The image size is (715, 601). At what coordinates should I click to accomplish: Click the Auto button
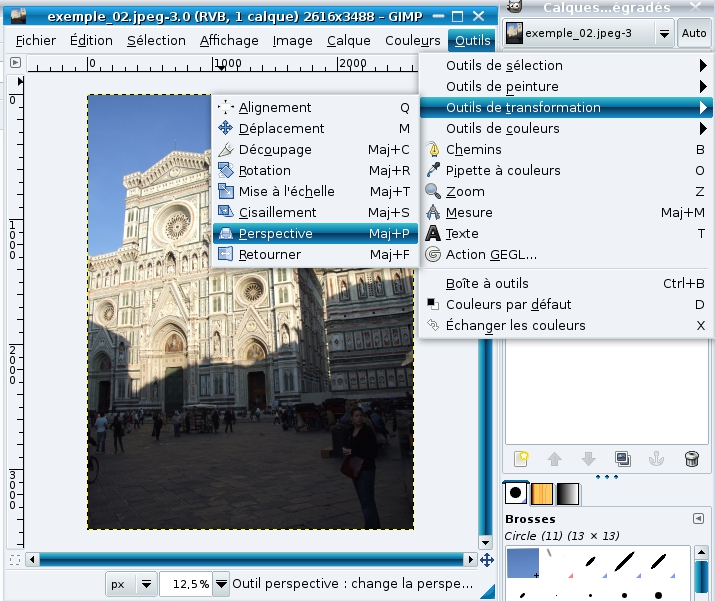point(694,33)
